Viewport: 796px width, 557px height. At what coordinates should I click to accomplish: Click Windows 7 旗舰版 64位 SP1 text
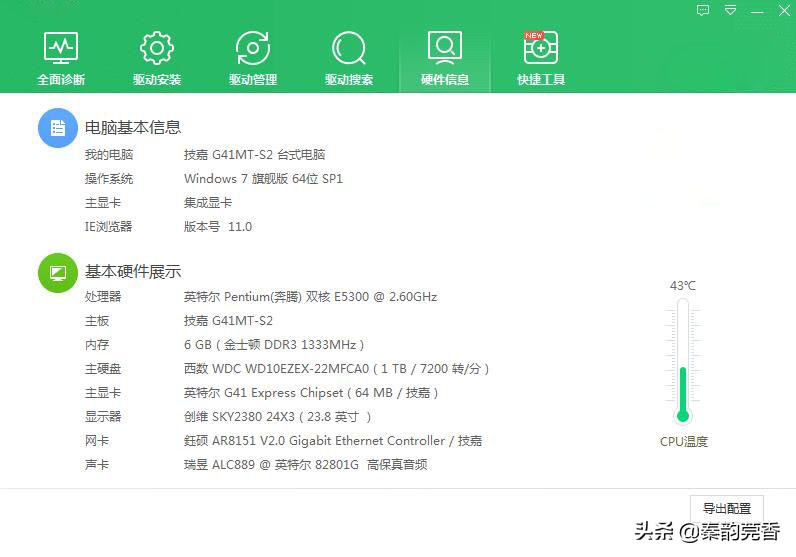(263, 179)
